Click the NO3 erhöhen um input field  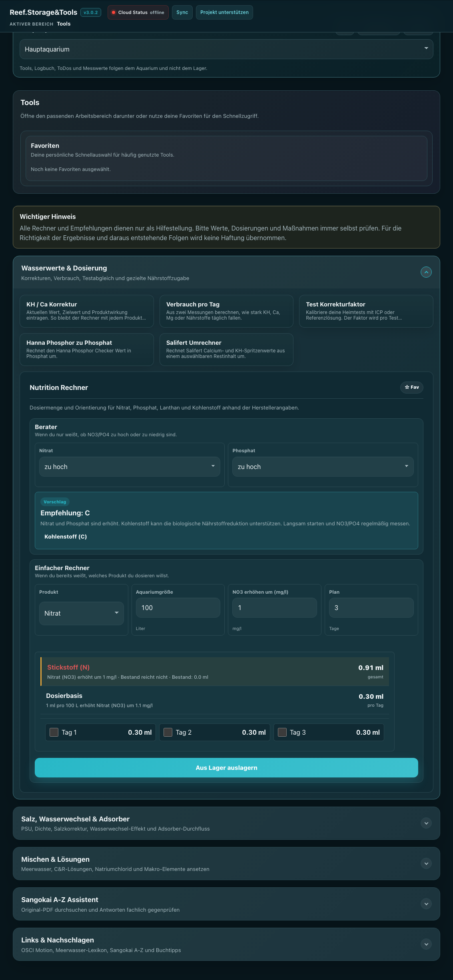pos(275,608)
